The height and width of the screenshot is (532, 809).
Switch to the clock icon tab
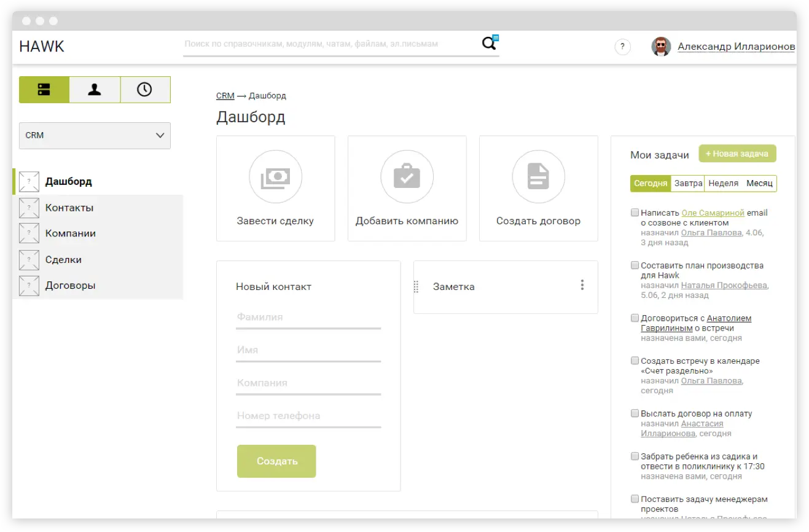[145, 90]
